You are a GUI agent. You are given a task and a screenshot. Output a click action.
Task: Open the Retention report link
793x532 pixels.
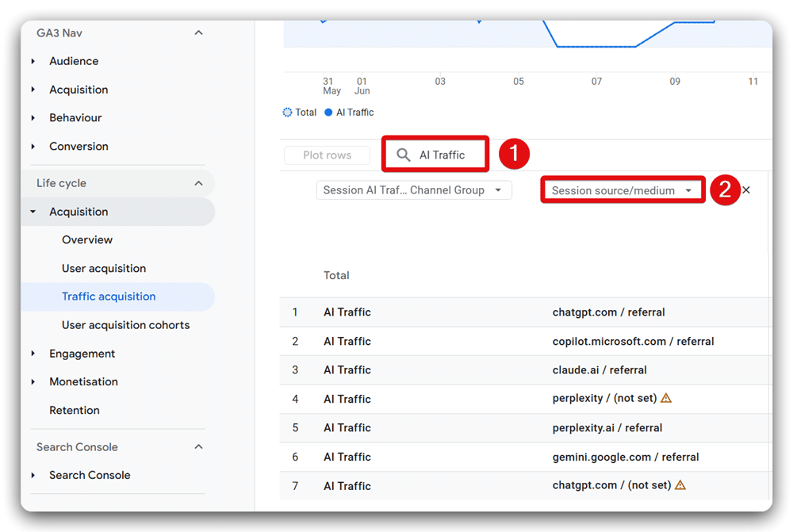click(x=75, y=410)
